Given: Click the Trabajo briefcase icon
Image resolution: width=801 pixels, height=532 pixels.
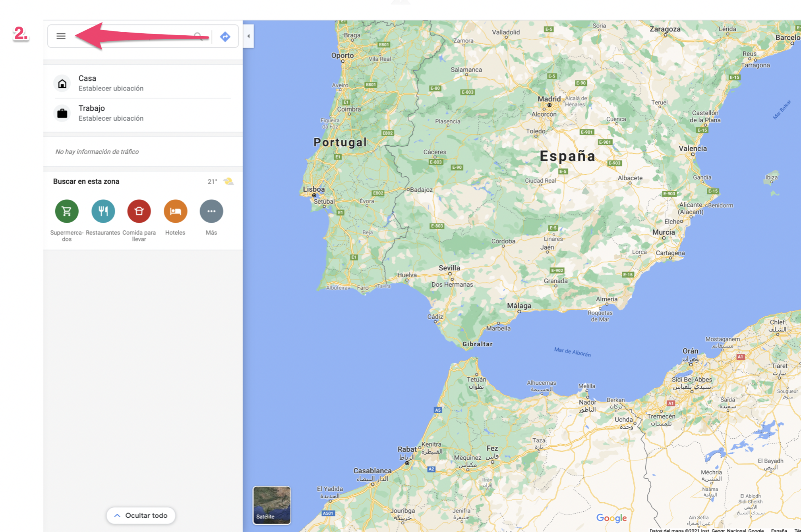Looking at the screenshot, I should point(62,113).
